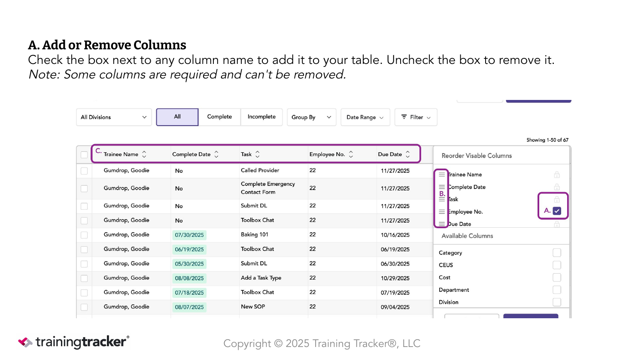This screenshot has height=362, width=644.
Task: Click the 07/30/2025 complete date badge
Action: [x=189, y=235]
